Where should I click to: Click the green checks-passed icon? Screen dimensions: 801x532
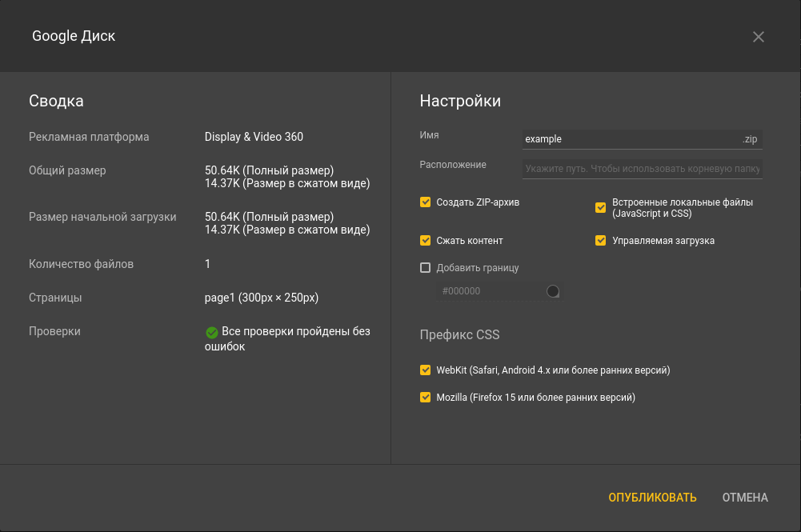[212, 332]
